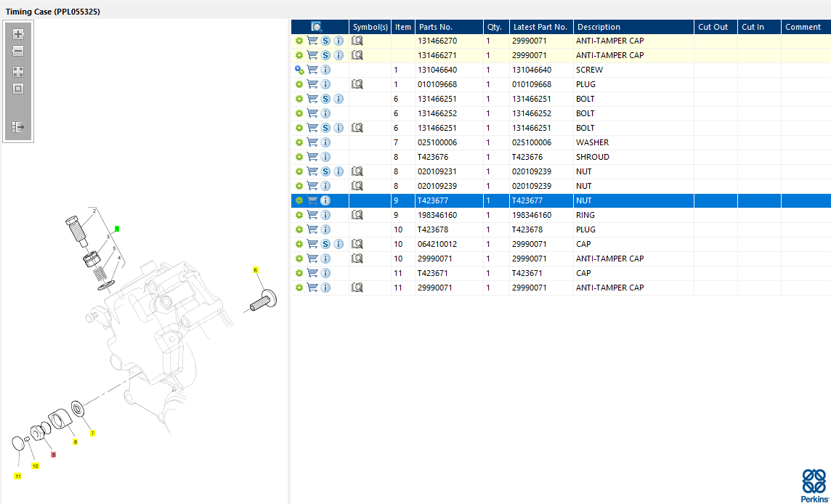Sort by Qty. column header
The image size is (831, 504).
pos(497,27)
